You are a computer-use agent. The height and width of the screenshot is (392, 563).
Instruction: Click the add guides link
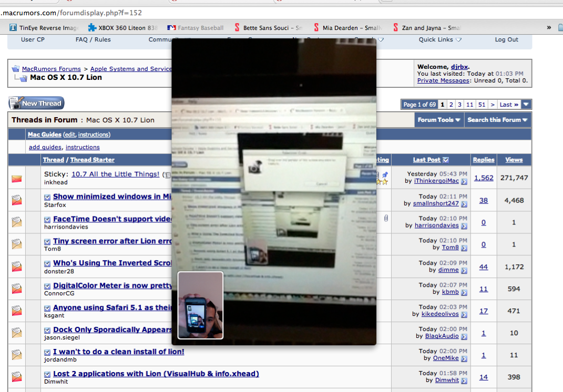tap(45, 147)
